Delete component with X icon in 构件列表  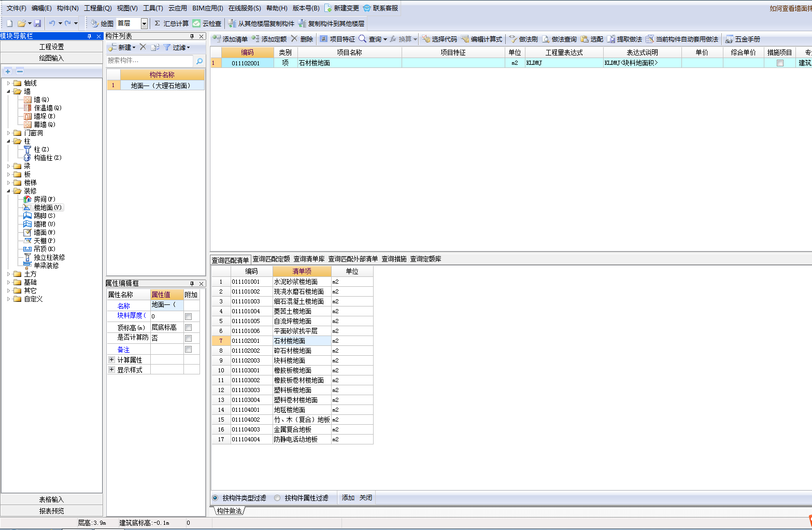pyautogui.click(x=143, y=47)
